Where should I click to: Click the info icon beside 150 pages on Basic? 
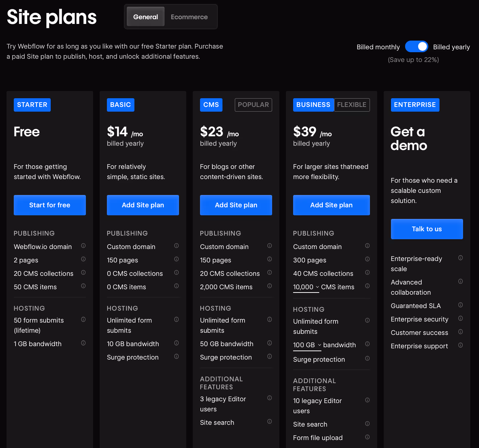(176, 259)
